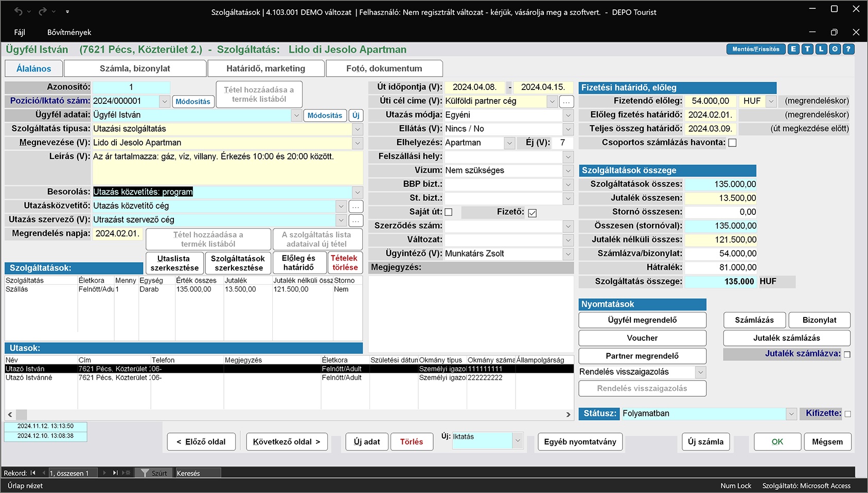The height and width of the screenshot is (493, 868).
Task: Open help with the question mark button
Action: [848, 49]
